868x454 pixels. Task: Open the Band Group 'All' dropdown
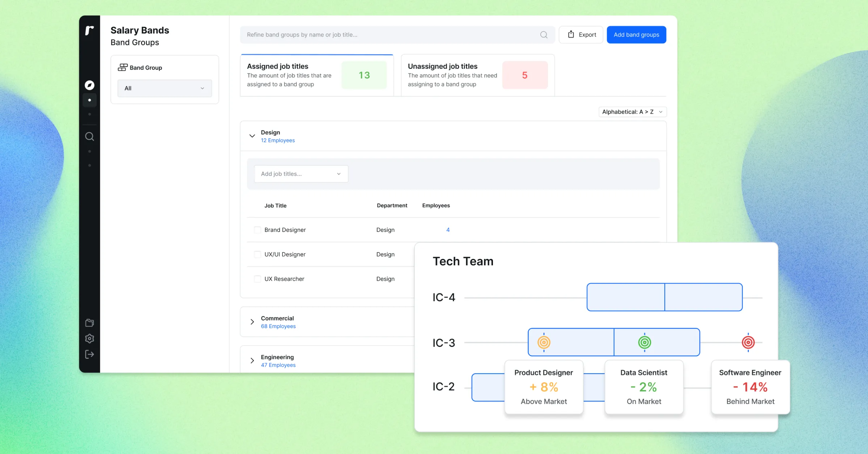tap(165, 88)
